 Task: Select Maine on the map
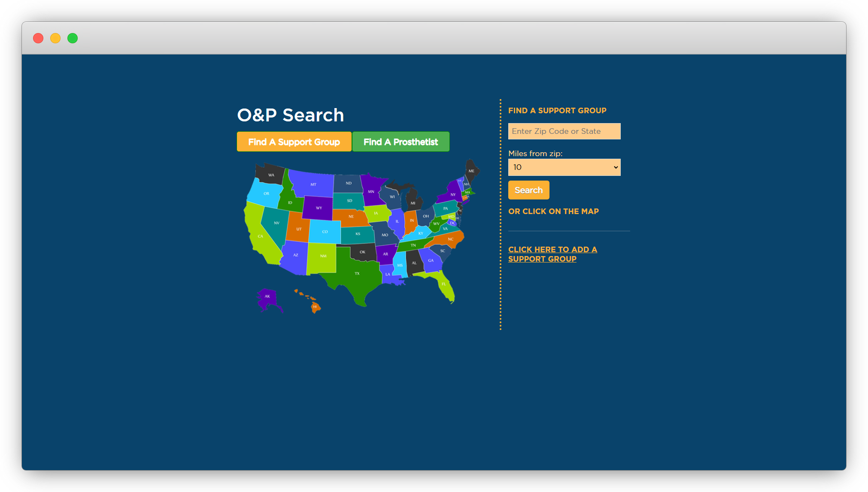[x=471, y=171]
